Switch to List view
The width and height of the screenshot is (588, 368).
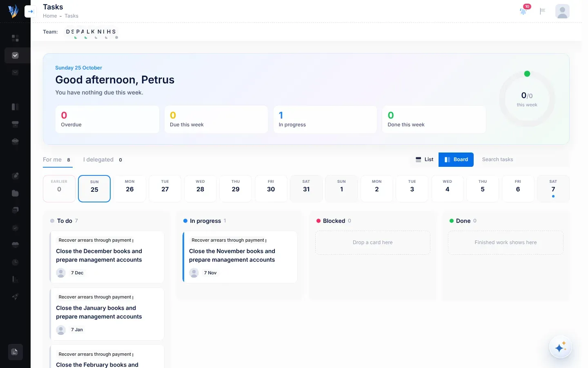(x=424, y=159)
